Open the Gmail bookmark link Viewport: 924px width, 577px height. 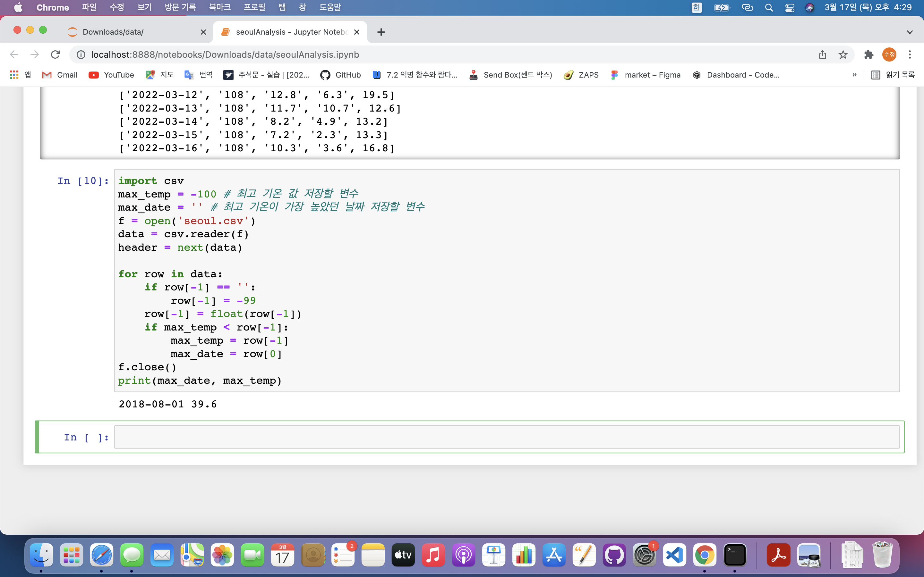(60, 75)
